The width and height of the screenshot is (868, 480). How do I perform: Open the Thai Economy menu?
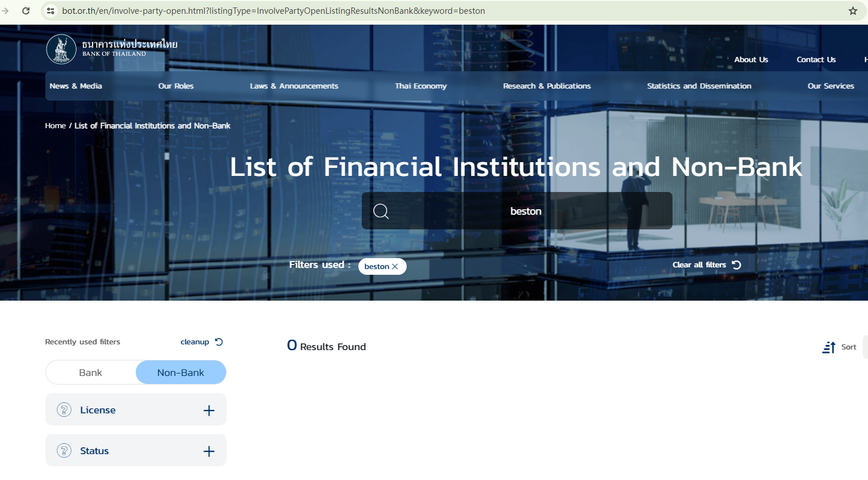point(421,86)
